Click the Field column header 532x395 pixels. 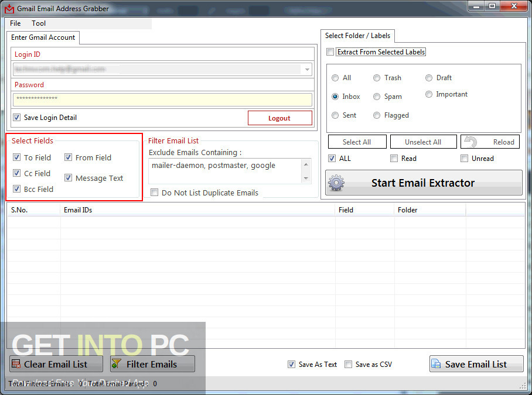pos(365,210)
